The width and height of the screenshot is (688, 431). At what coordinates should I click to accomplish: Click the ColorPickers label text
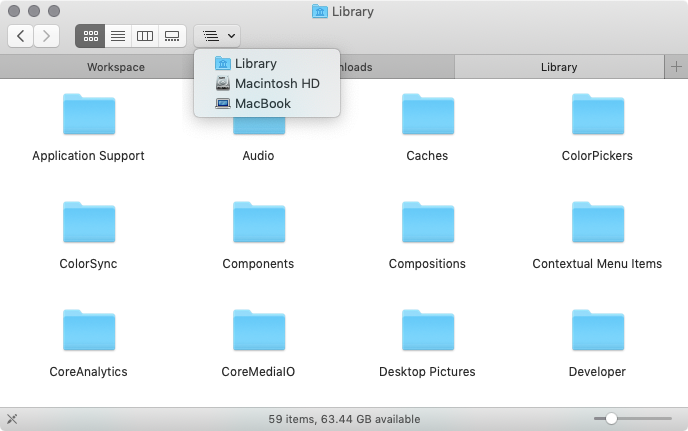click(x=597, y=156)
